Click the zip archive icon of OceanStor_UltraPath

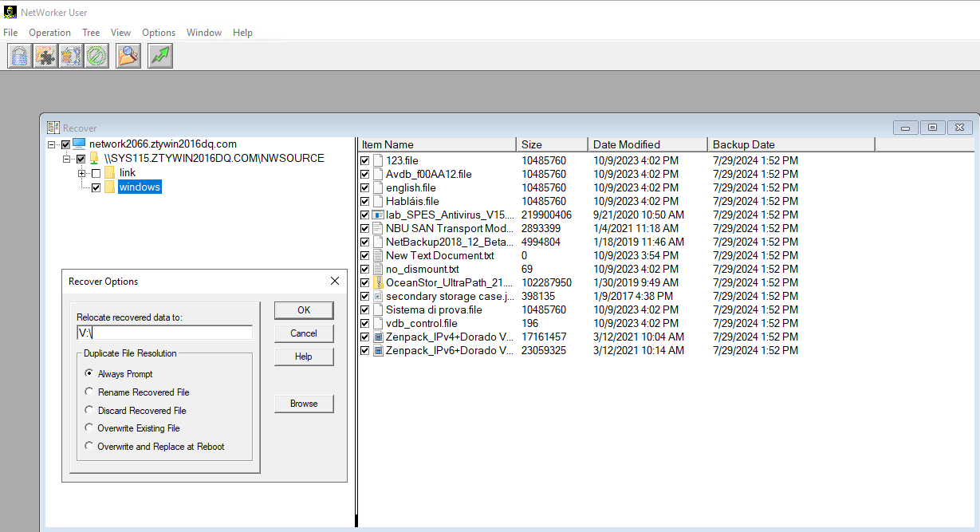coord(378,282)
